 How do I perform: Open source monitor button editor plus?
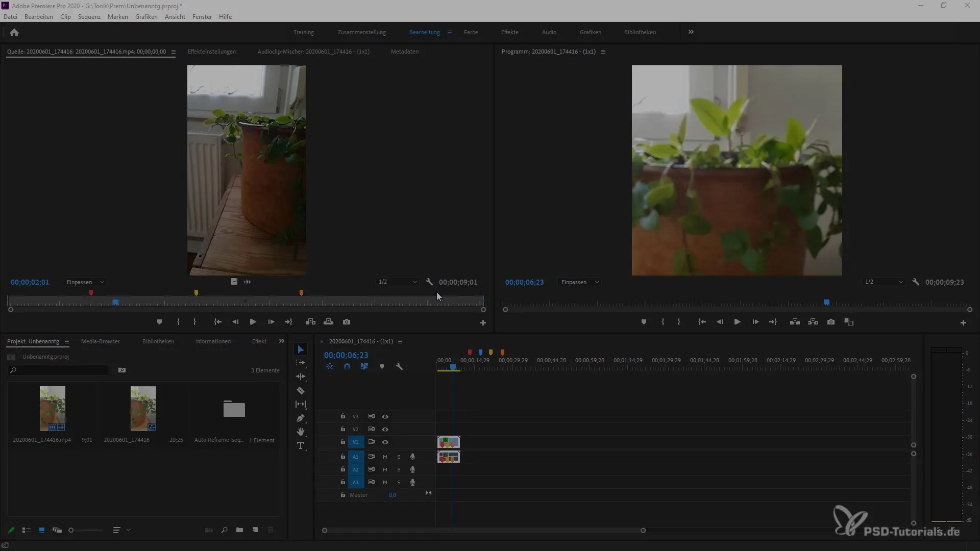483,323
